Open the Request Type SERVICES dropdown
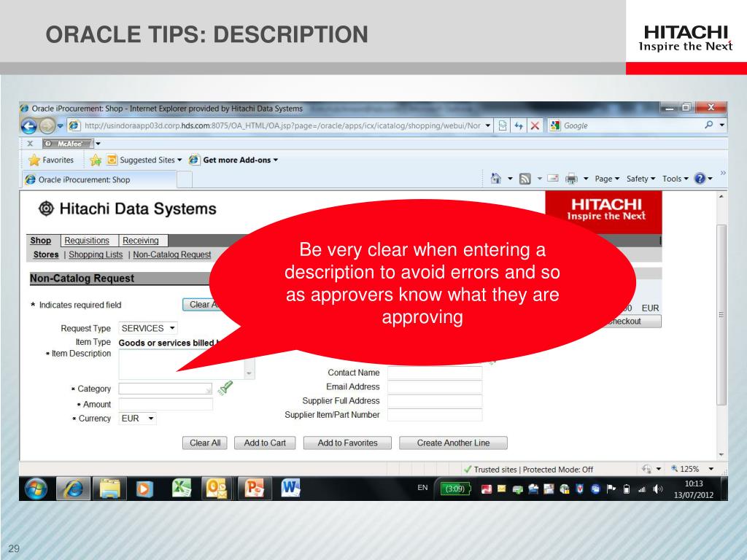The width and height of the screenshot is (747, 560). [x=147, y=328]
